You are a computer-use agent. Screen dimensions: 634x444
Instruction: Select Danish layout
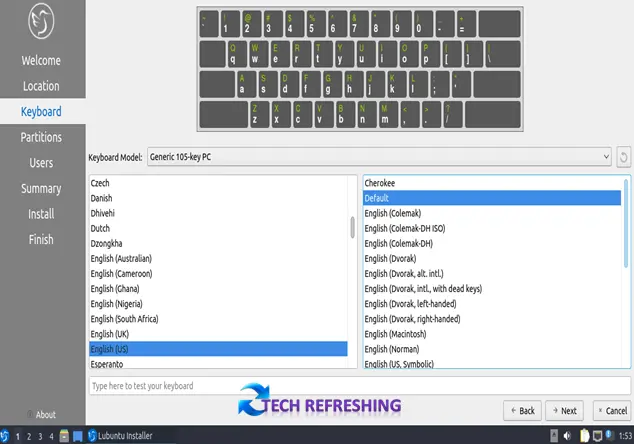click(x=218, y=198)
